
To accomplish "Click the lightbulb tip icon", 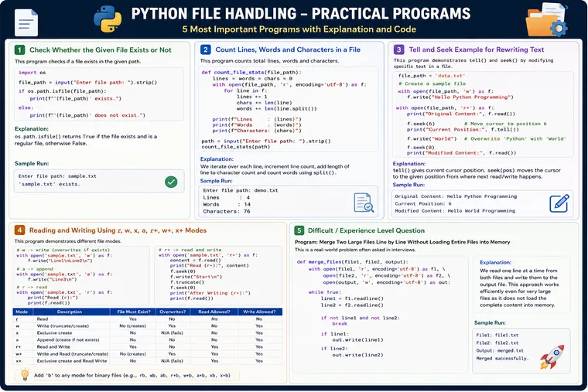I will pyautogui.click(x=25, y=374).
